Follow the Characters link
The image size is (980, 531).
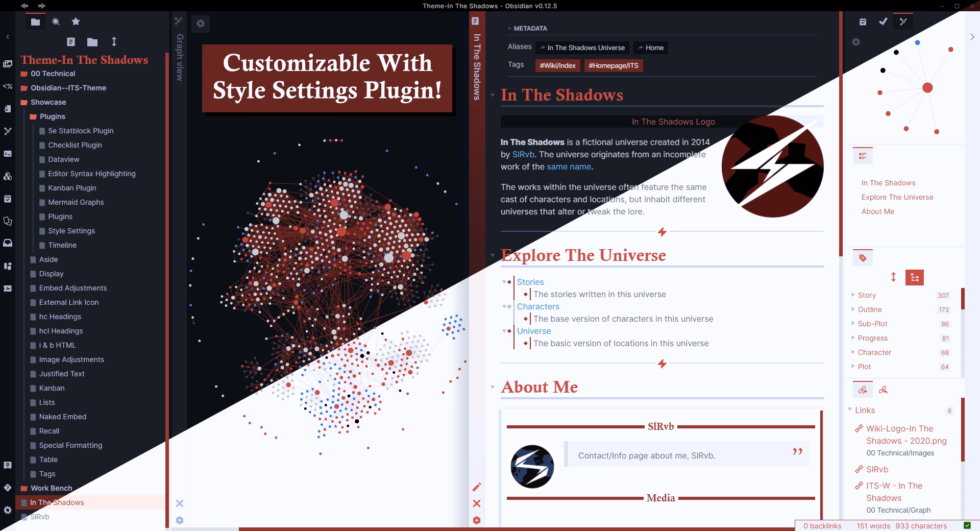(537, 306)
